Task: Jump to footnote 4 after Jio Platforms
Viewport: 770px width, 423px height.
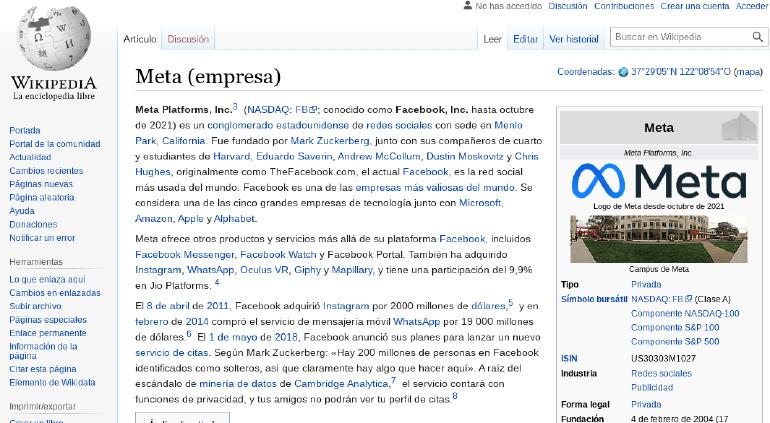Action: tap(217, 282)
